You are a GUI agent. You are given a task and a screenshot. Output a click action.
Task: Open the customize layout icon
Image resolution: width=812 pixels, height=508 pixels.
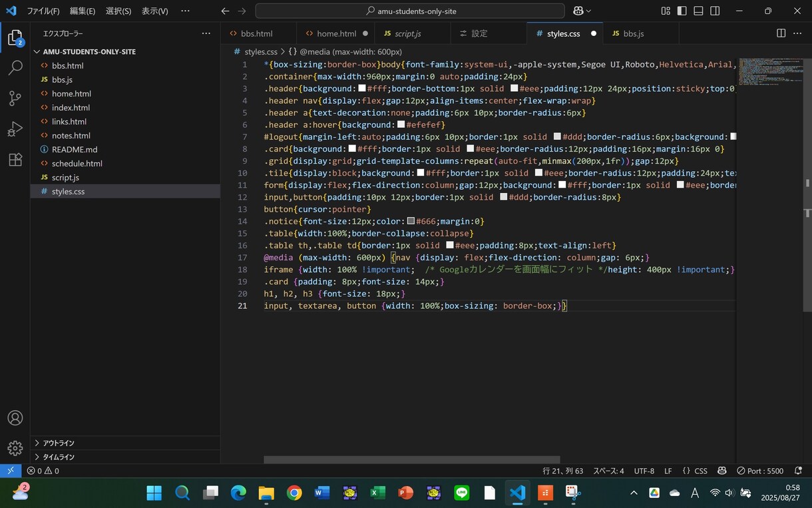666,11
